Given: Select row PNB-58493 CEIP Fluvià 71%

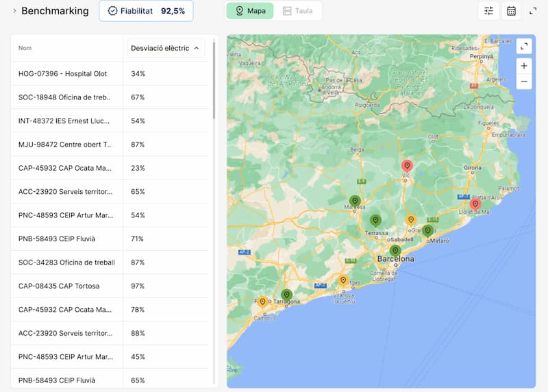Looking at the screenshot, I should pos(110,239).
